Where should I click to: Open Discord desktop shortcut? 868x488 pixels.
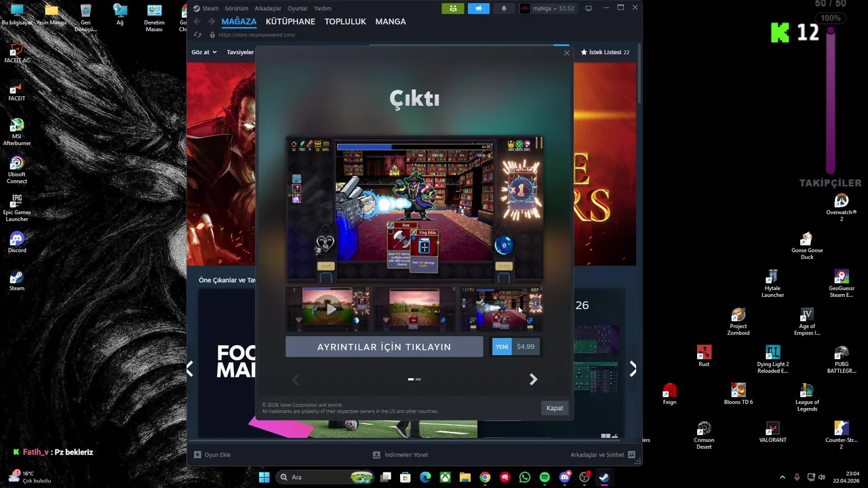coord(17,243)
